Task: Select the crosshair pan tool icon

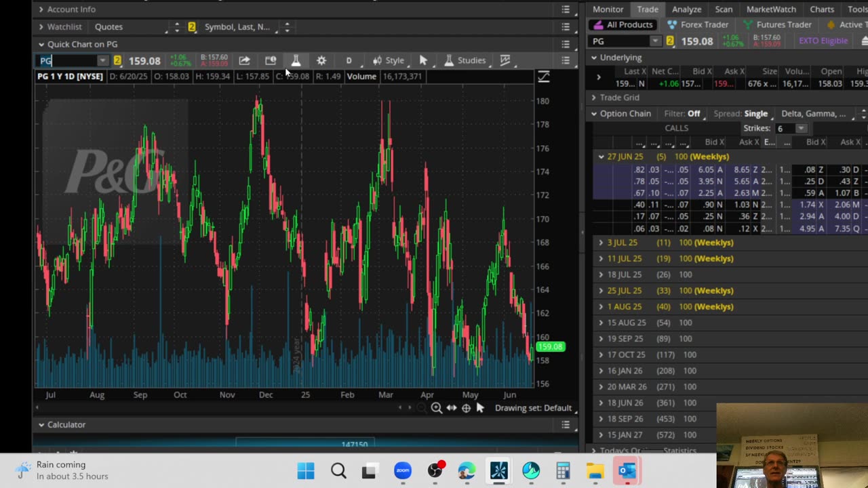Action: 466,408
